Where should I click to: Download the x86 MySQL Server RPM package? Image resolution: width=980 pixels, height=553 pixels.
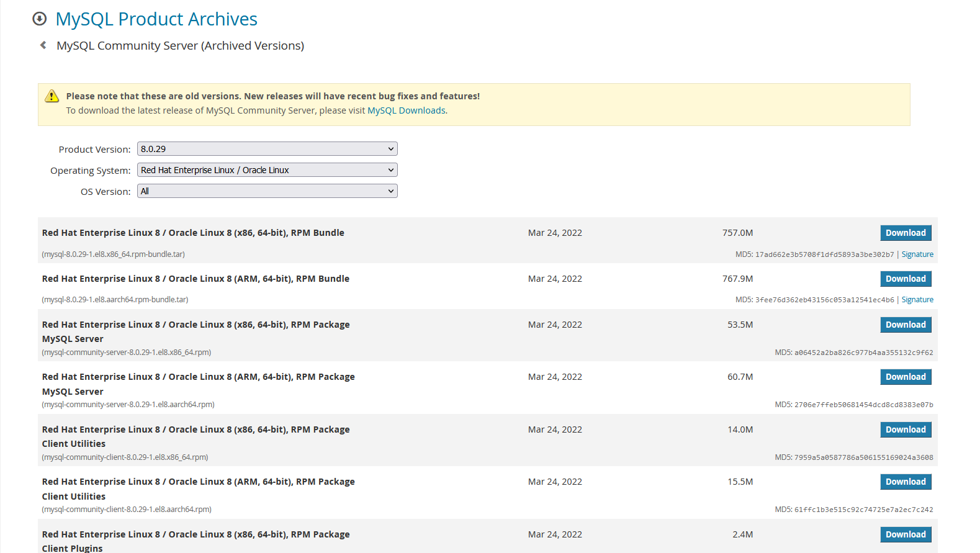pyautogui.click(x=905, y=325)
